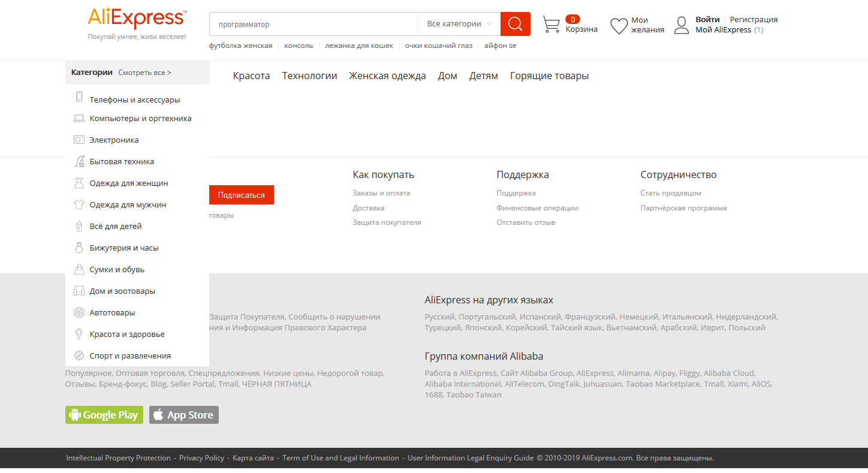Click the Заказы и оплата link
The image size is (868, 473).
pos(381,193)
